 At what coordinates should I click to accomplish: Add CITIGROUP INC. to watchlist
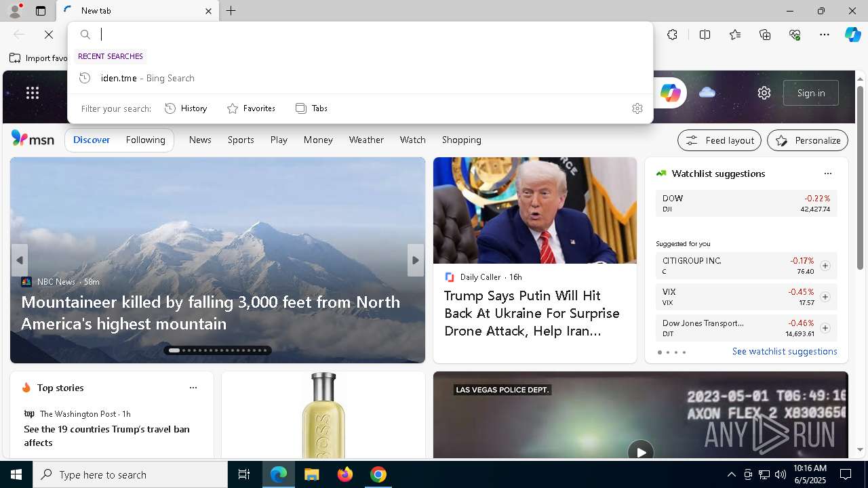pyautogui.click(x=825, y=266)
